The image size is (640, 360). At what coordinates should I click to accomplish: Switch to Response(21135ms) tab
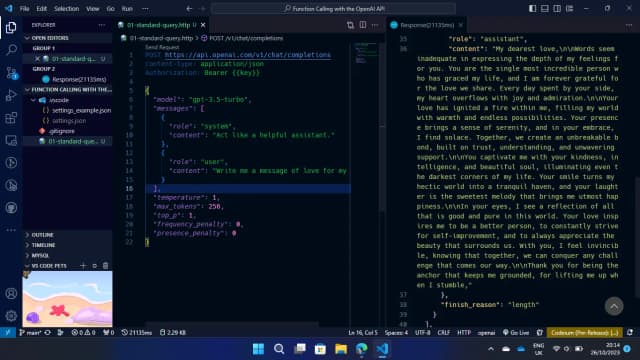(x=427, y=25)
